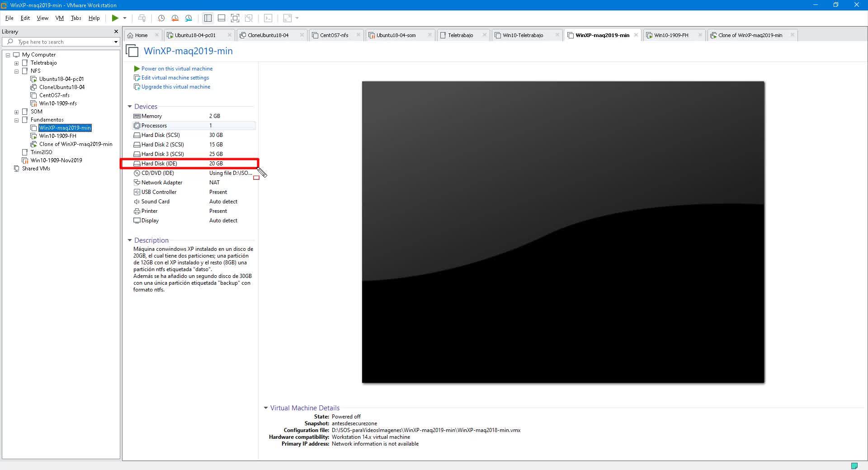Show the console view

click(x=268, y=18)
